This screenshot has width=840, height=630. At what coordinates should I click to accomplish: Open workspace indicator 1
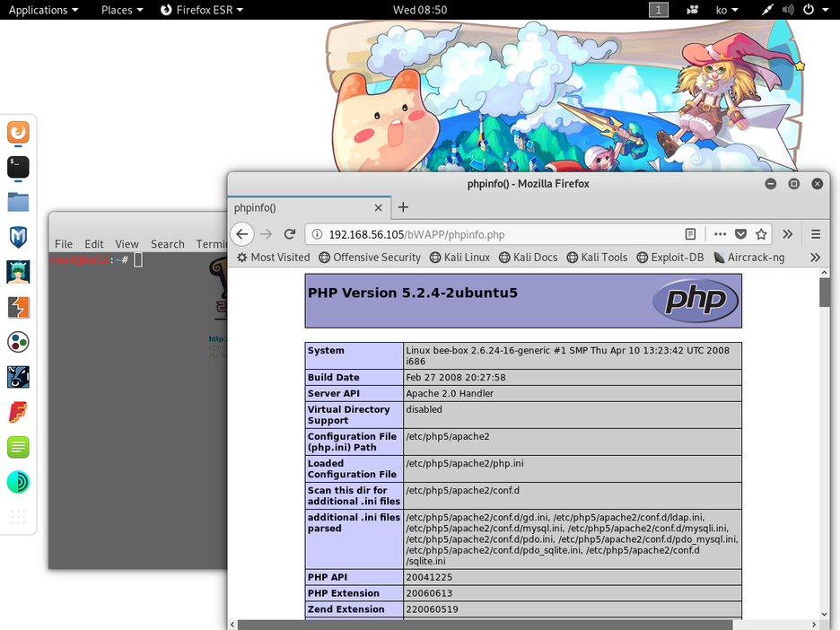coord(659,10)
